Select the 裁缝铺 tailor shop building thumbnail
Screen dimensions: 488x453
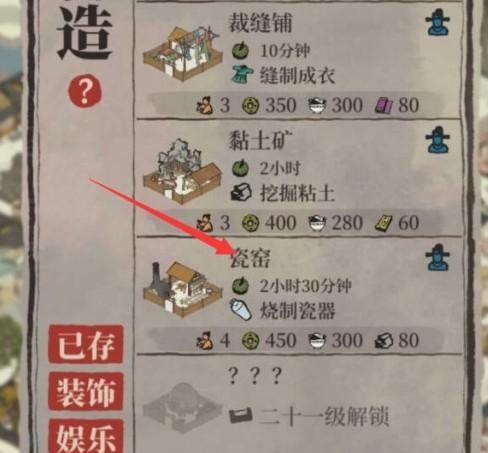click(183, 54)
